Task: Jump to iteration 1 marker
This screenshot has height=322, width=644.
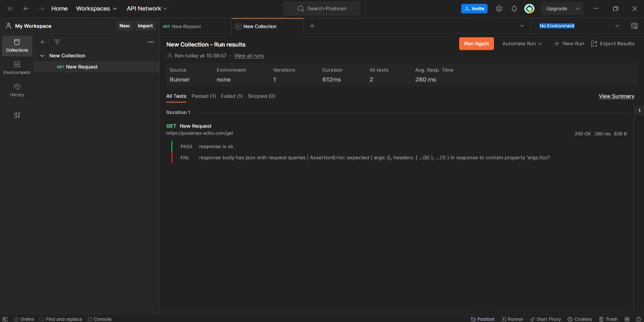Action: [x=639, y=111]
